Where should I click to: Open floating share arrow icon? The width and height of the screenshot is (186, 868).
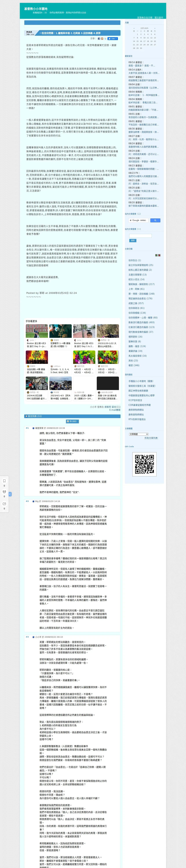(x=4, y=504)
